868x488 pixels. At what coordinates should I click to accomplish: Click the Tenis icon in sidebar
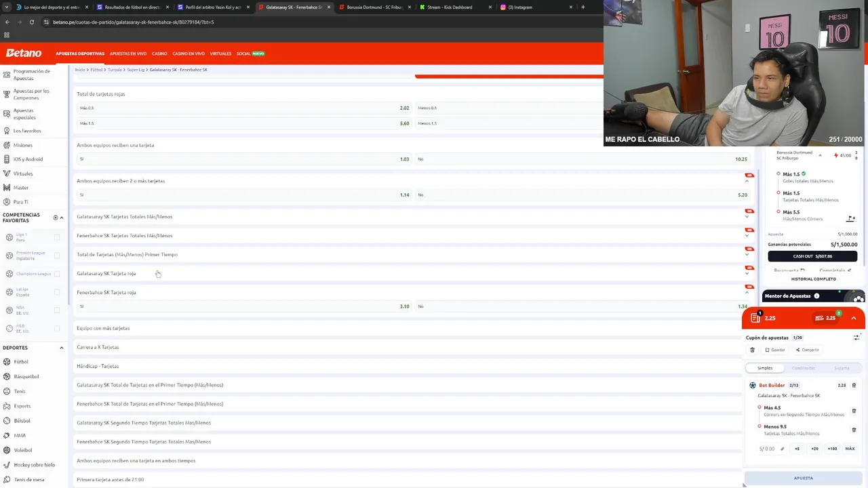[7, 391]
